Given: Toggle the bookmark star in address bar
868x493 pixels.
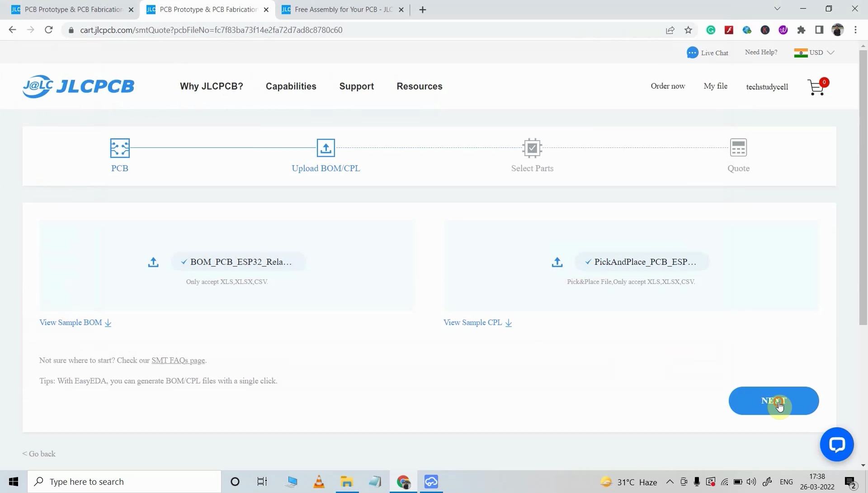Looking at the screenshot, I should tap(688, 30).
